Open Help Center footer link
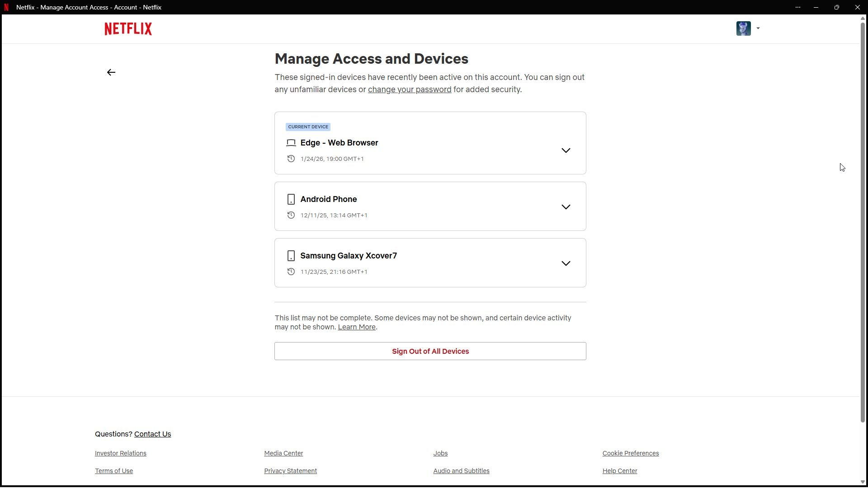Viewport: 868px width, 488px height. point(620,471)
